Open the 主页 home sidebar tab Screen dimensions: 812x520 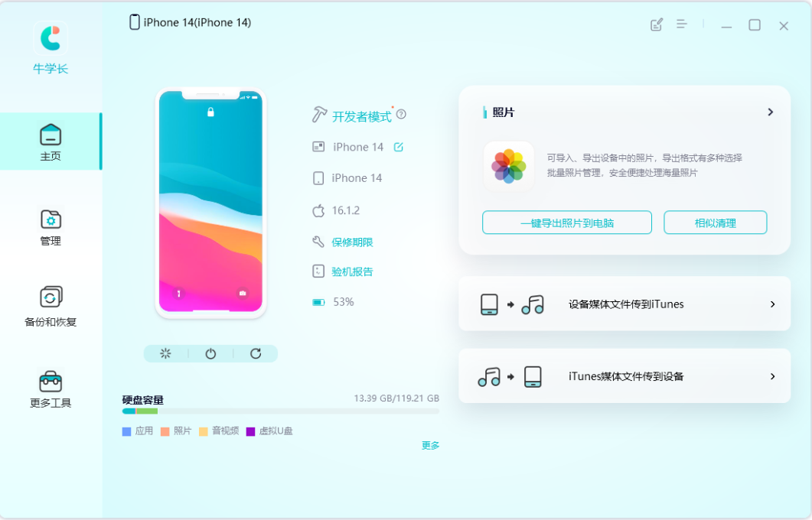pos(51,141)
